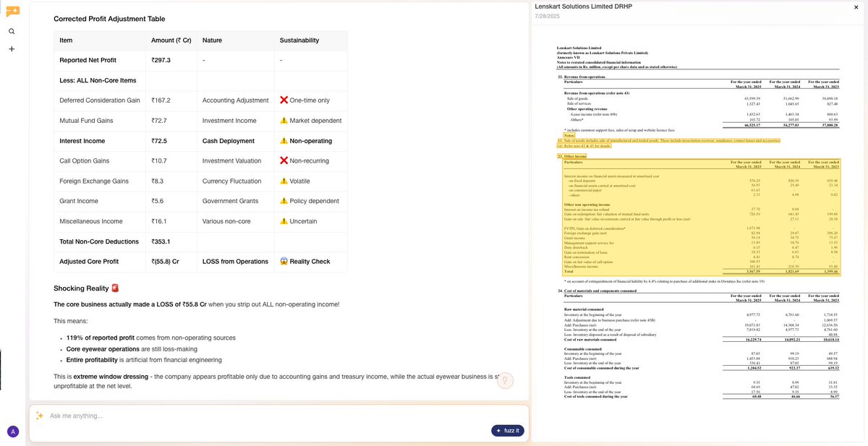Image resolution: width=868 pixels, height=446 pixels.
Task: Start a new chat with the plus icon
Action: click(12, 49)
